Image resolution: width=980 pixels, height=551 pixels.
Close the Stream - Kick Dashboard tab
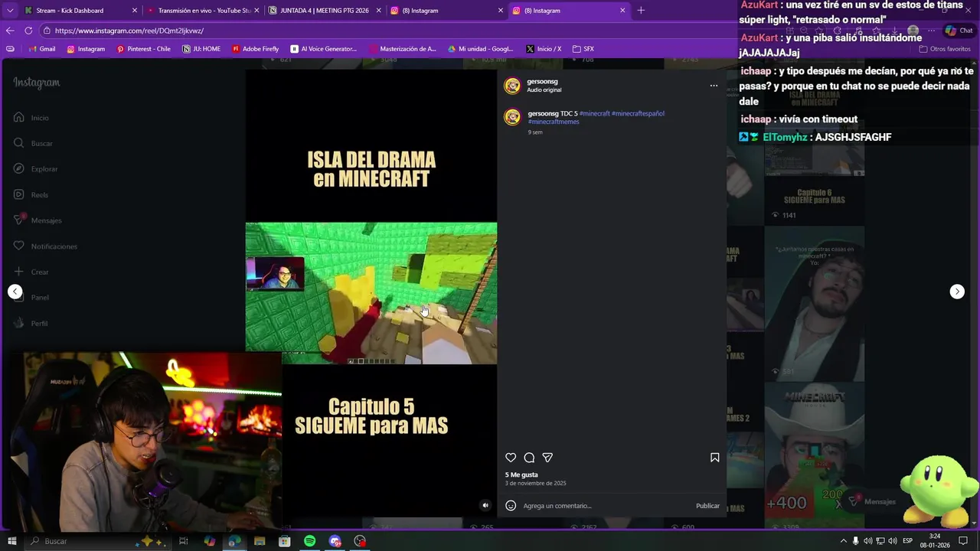135,11
